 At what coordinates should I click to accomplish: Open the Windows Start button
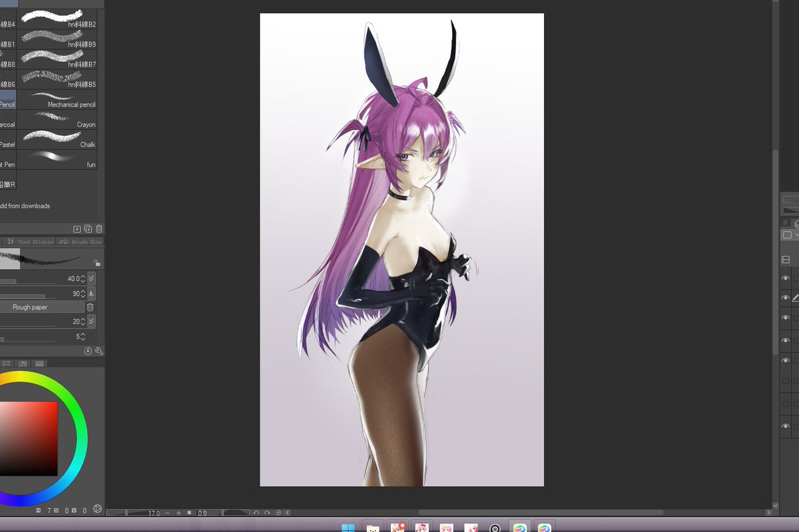[348, 528]
